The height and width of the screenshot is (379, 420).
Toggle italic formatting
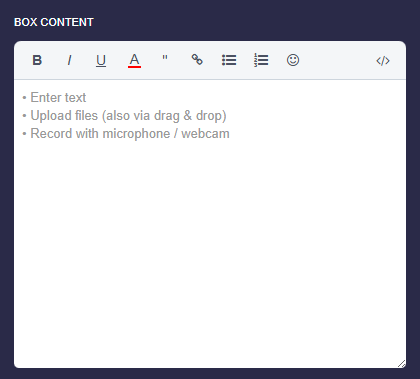[x=69, y=60]
